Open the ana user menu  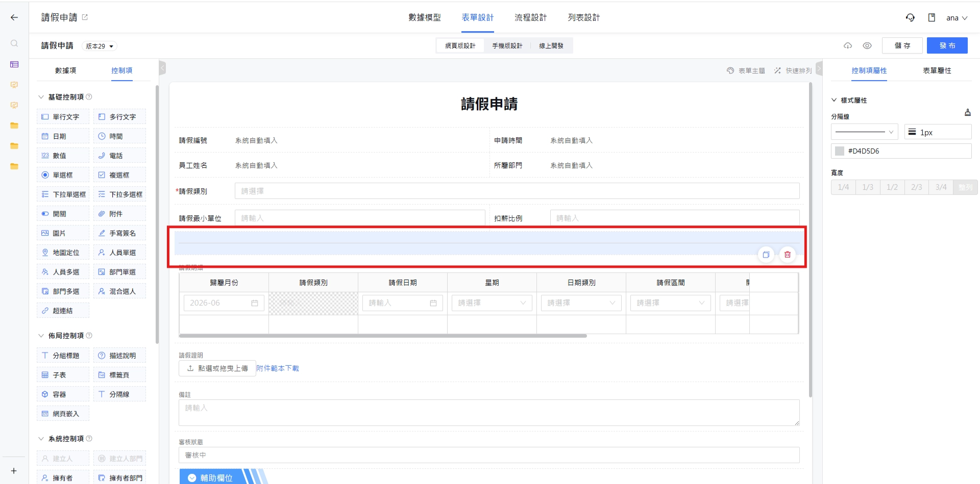pyautogui.click(x=957, y=18)
